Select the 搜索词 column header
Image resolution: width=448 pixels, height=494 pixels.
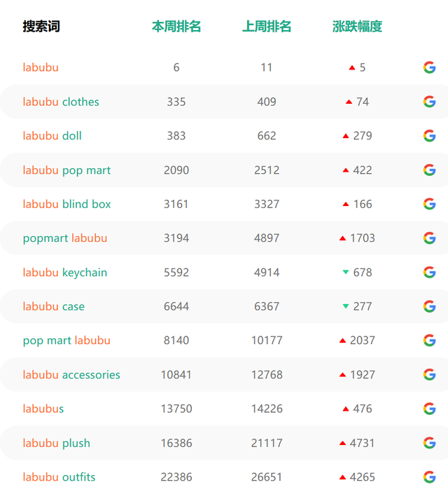(41, 27)
